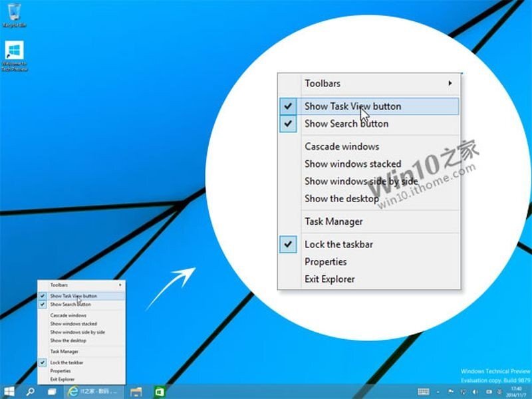Open Task View from the taskbar
Image resolution: width=532 pixels, height=399 pixels.
click(51, 391)
